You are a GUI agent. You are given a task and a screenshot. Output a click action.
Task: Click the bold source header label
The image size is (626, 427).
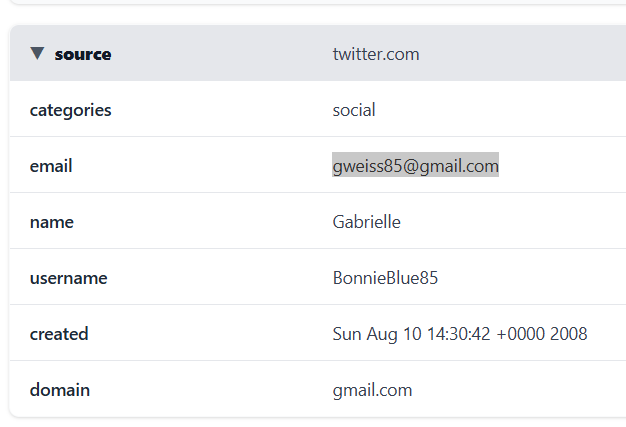(83, 54)
